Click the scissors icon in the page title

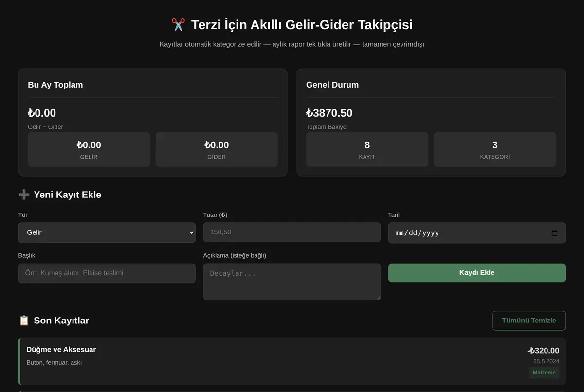coord(178,25)
